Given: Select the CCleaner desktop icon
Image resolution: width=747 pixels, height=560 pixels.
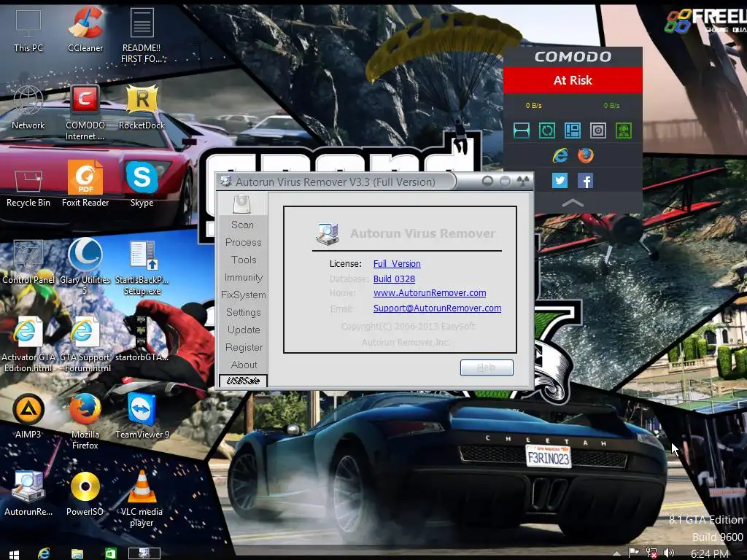Looking at the screenshot, I should (x=85, y=30).
